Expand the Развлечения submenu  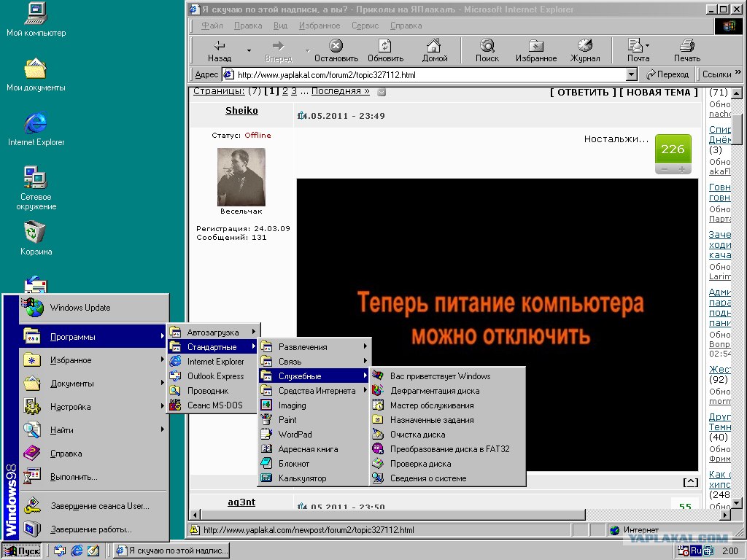[x=314, y=346]
